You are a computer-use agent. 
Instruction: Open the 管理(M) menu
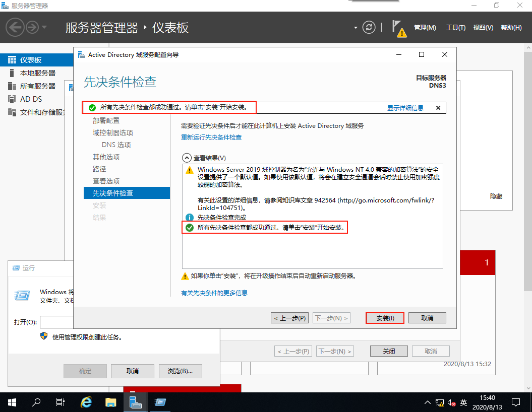pyautogui.click(x=425, y=27)
